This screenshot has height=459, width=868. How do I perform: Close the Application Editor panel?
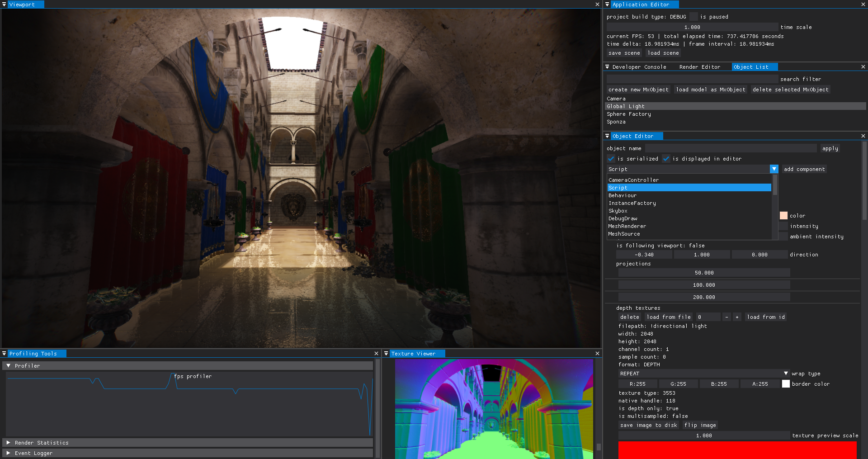tap(863, 5)
